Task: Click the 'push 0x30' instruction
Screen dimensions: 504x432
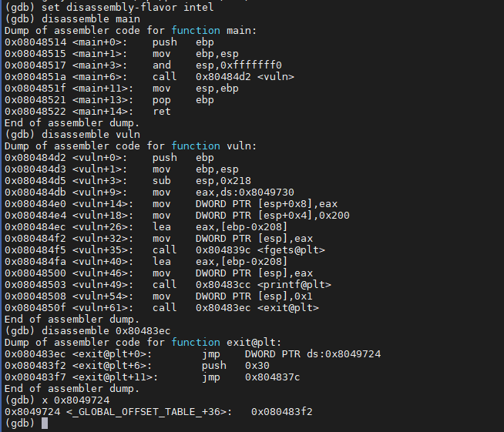Action: point(236,366)
